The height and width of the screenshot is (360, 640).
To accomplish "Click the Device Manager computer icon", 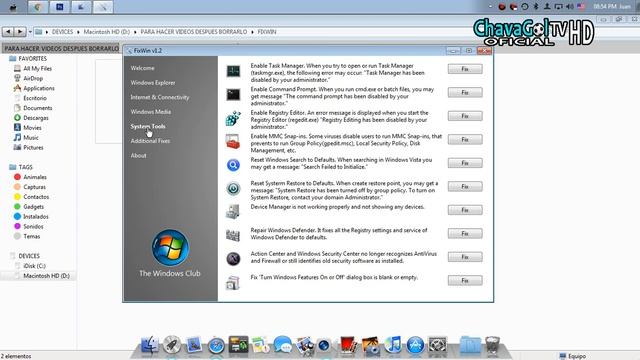I will (233, 212).
